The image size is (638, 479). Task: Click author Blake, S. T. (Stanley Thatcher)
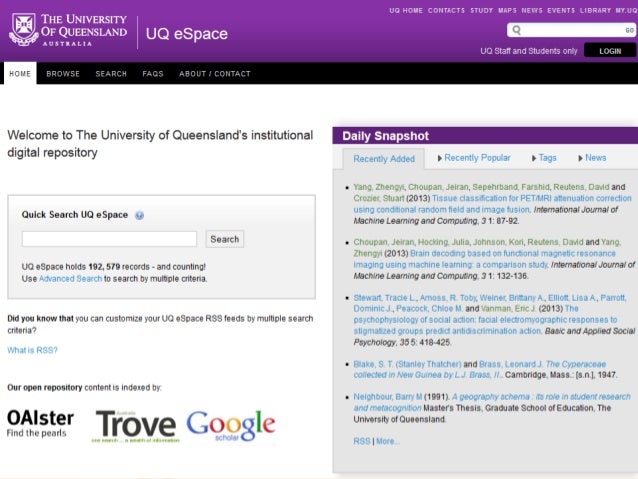[407, 364]
